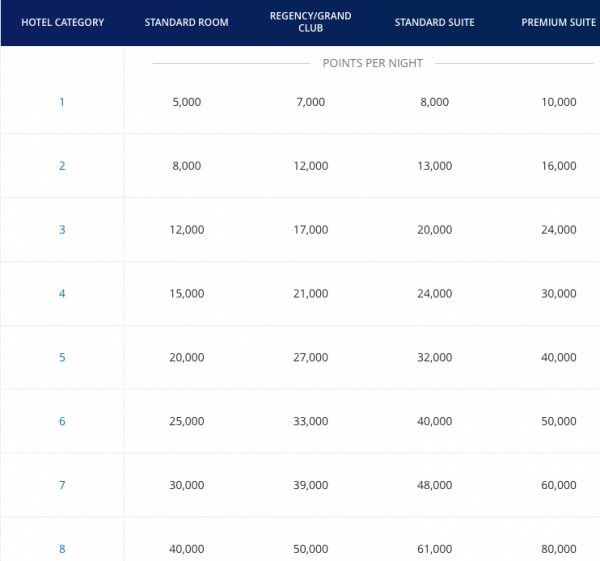This screenshot has width=600, height=561.
Task: Open the Hotel Category 2 link
Action: 62,166
